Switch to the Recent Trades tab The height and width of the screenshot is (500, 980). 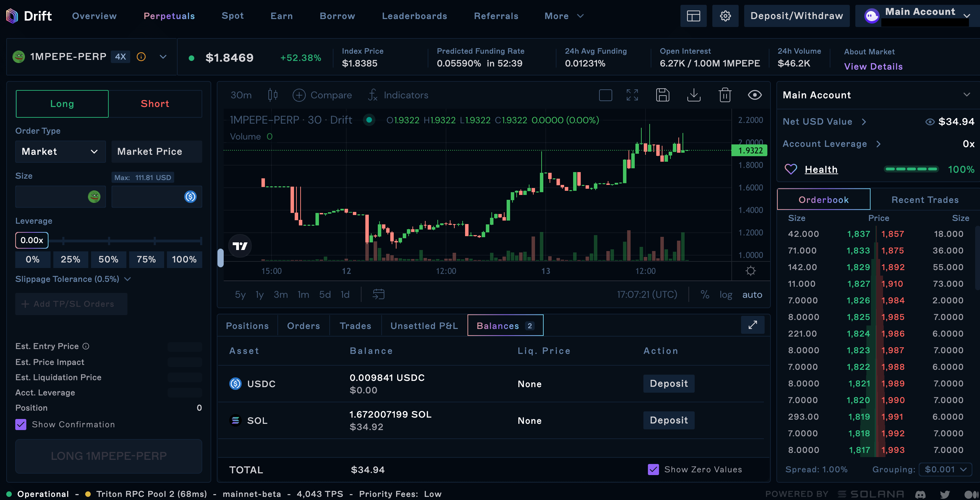tap(925, 200)
